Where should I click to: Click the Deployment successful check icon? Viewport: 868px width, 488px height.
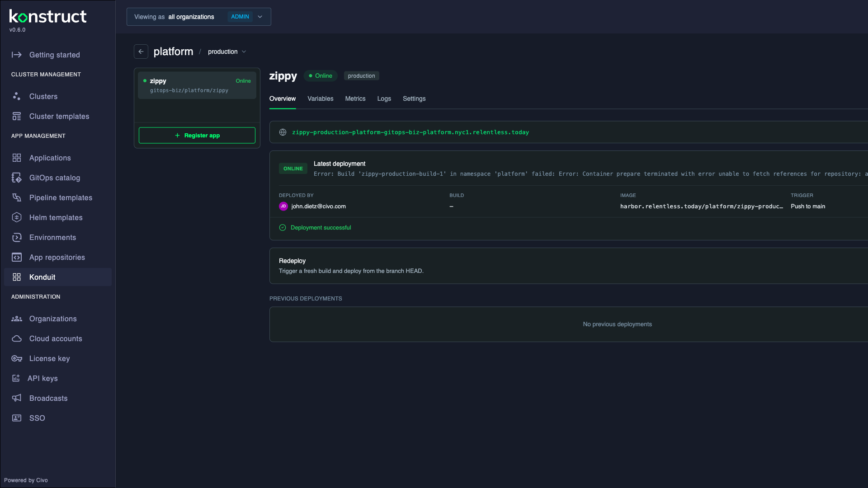click(x=283, y=228)
